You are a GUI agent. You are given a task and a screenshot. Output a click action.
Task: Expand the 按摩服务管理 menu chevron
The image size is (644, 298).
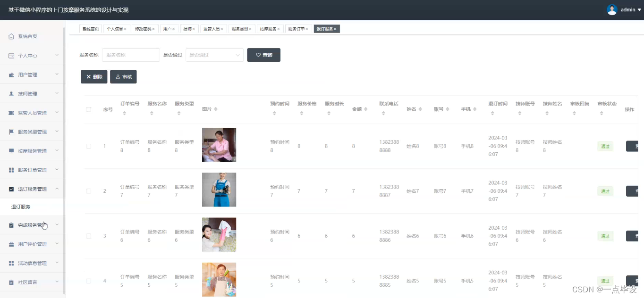[x=57, y=151]
